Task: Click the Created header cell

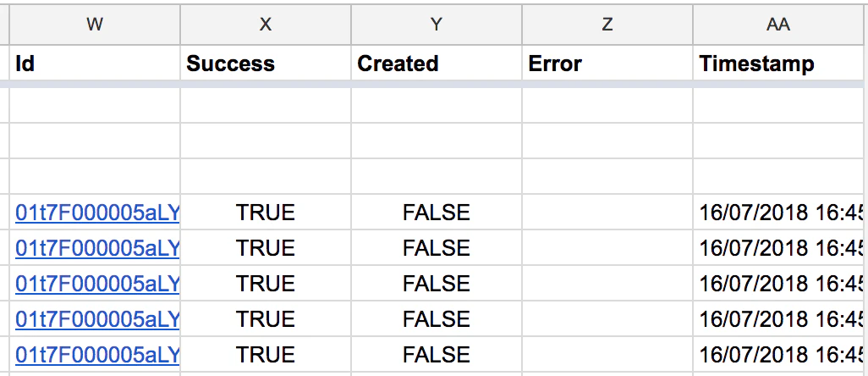Action: tap(437, 64)
